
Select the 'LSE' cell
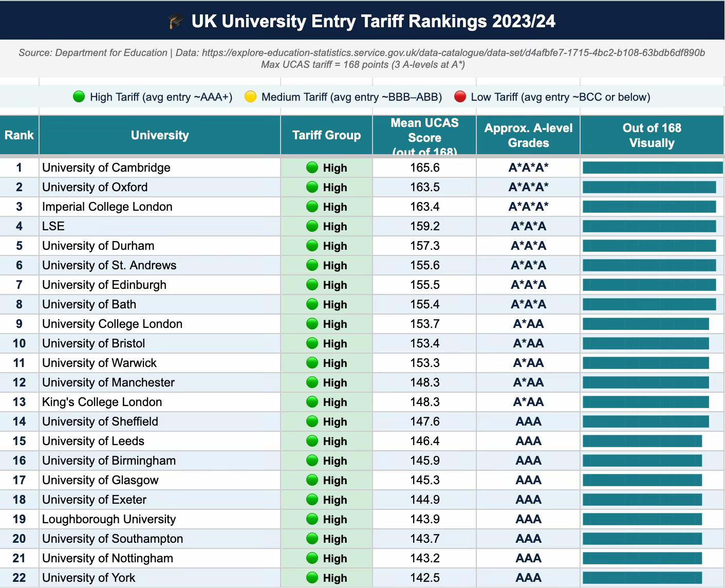point(160,226)
